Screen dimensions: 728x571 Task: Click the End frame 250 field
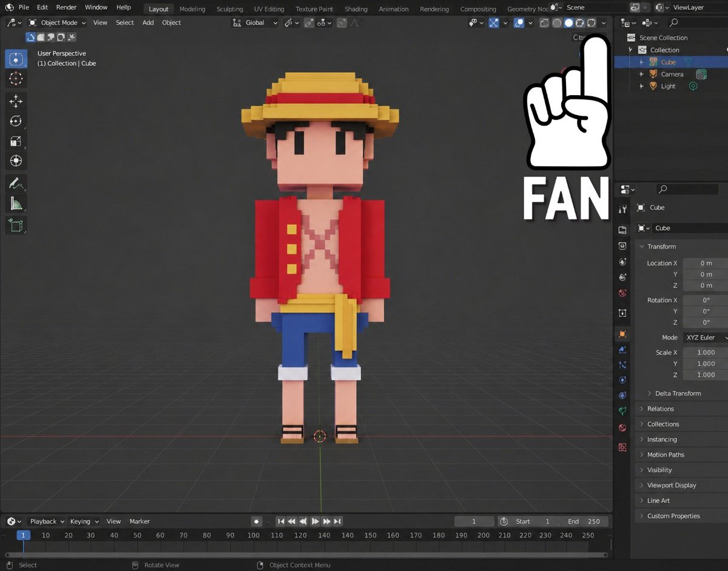(584, 522)
